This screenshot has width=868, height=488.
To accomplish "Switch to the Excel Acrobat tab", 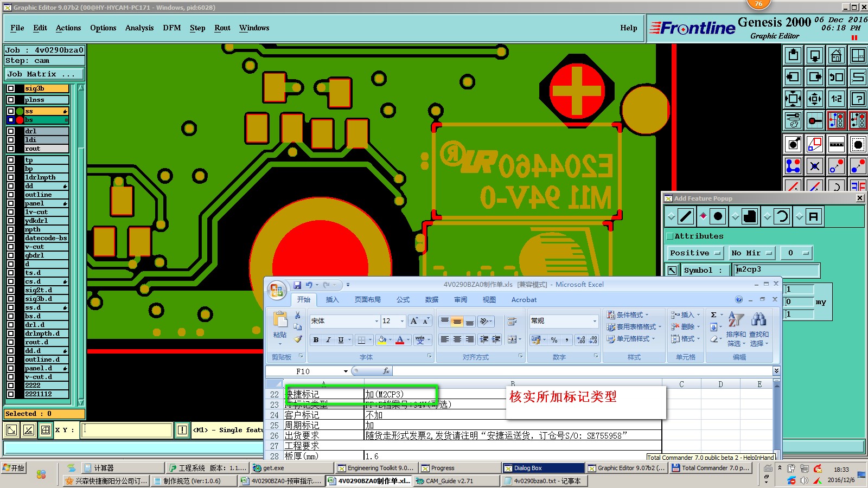I will (x=524, y=300).
